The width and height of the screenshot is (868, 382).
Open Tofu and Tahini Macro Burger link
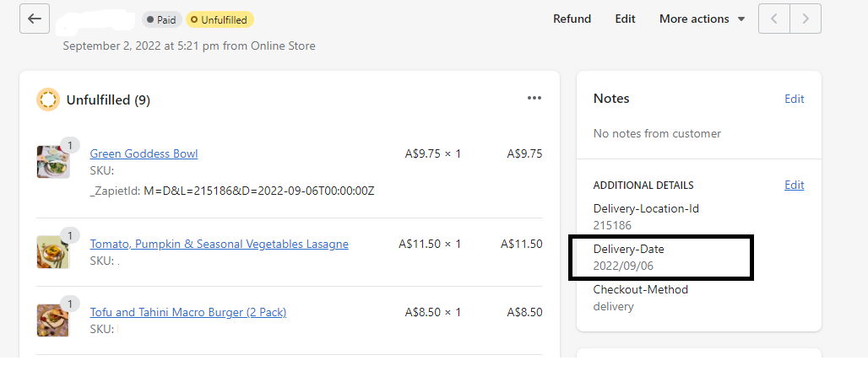187,312
